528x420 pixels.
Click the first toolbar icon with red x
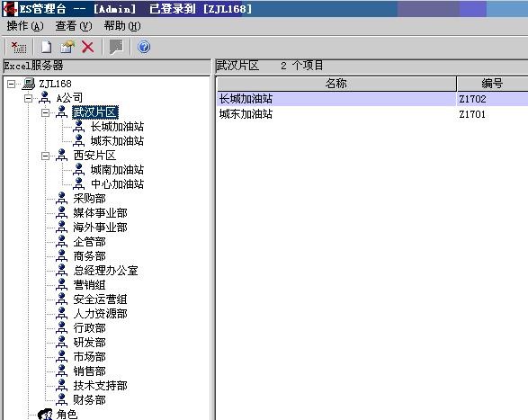click(x=19, y=47)
